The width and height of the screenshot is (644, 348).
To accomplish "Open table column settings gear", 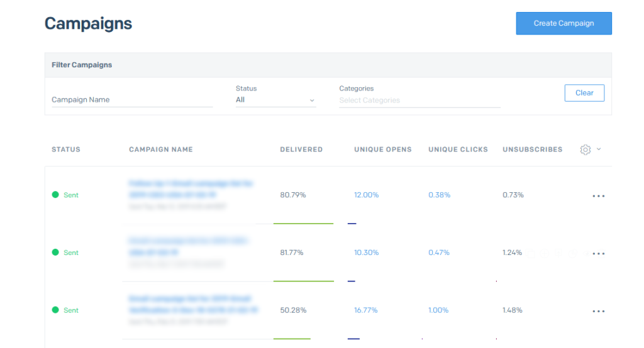I will [x=586, y=150].
